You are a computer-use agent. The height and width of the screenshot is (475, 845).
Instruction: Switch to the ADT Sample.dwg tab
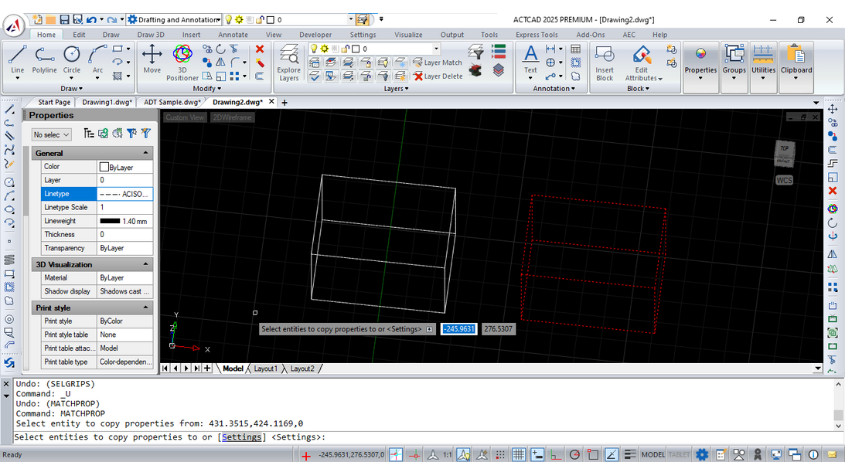pyautogui.click(x=171, y=102)
